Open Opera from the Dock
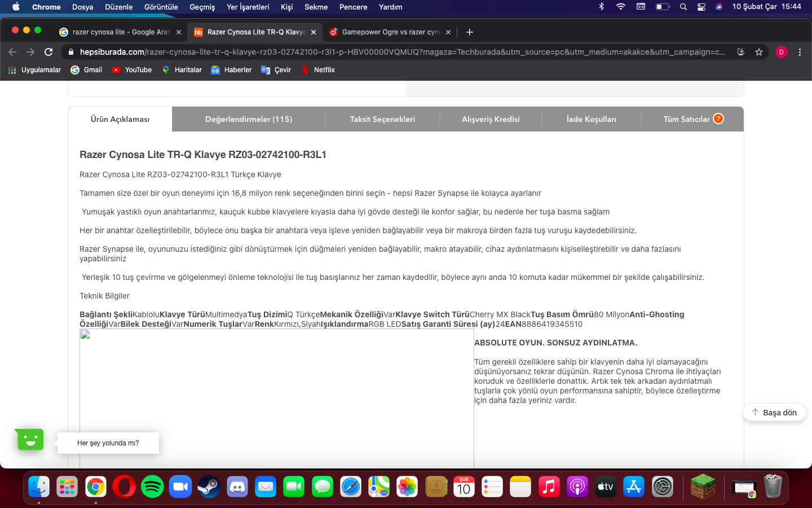This screenshot has height=508, width=812. pyautogui.click(x=124, y=487)
